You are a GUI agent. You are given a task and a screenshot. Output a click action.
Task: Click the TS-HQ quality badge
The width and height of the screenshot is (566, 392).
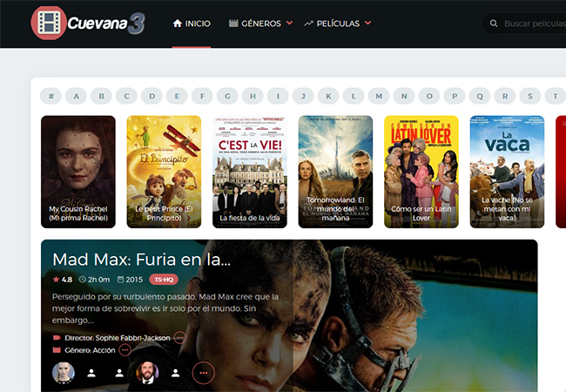click(164, 280)
